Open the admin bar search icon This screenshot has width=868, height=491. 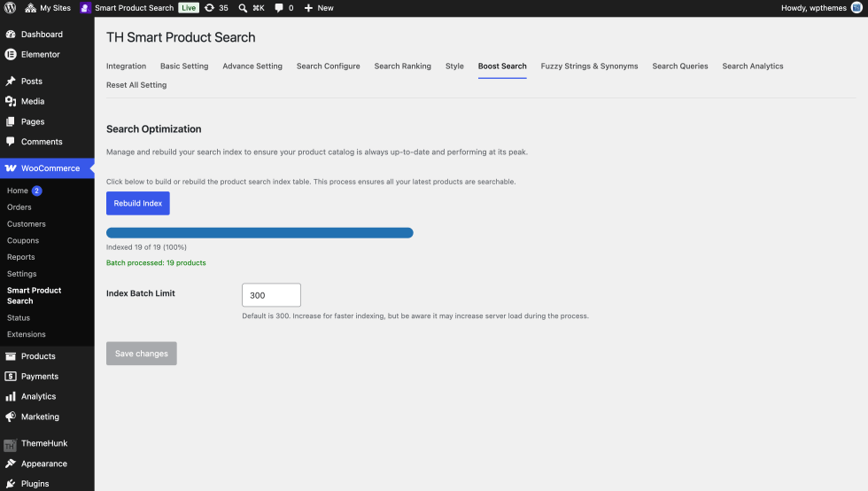coord(243,8)
